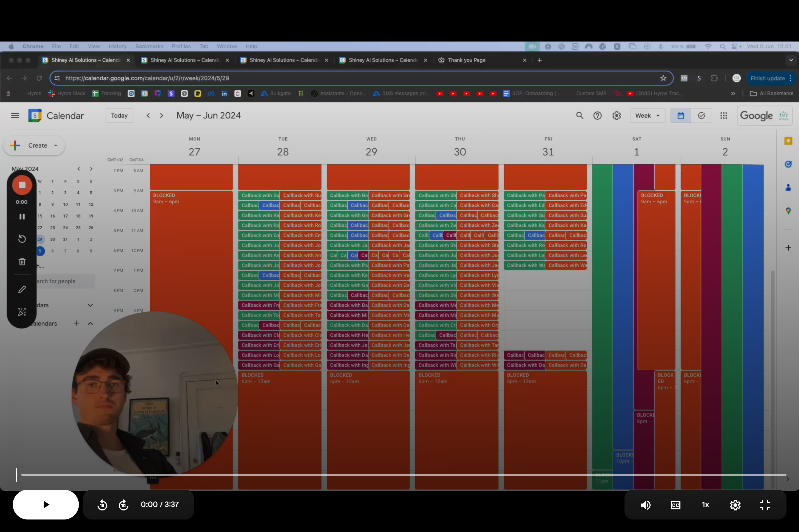Open the Week view dropdown

click(x=647, y=116)
